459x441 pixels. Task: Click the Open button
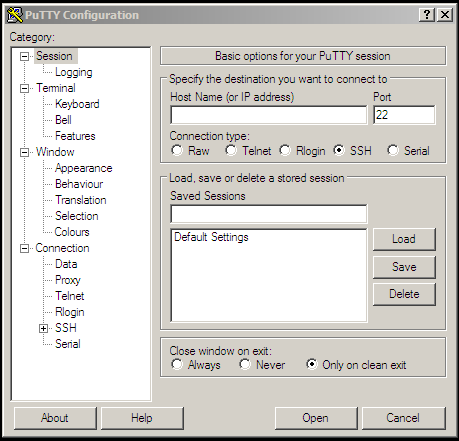[316, 418]
